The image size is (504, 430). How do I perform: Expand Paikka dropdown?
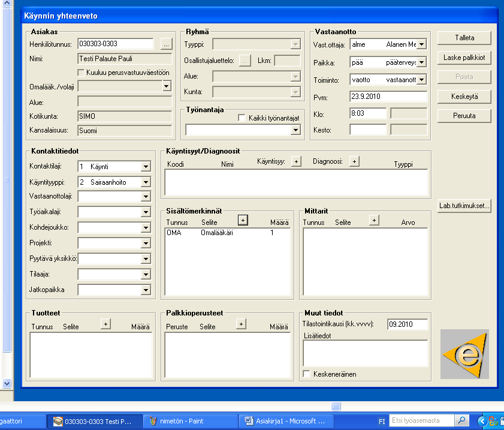pos(422,62)
